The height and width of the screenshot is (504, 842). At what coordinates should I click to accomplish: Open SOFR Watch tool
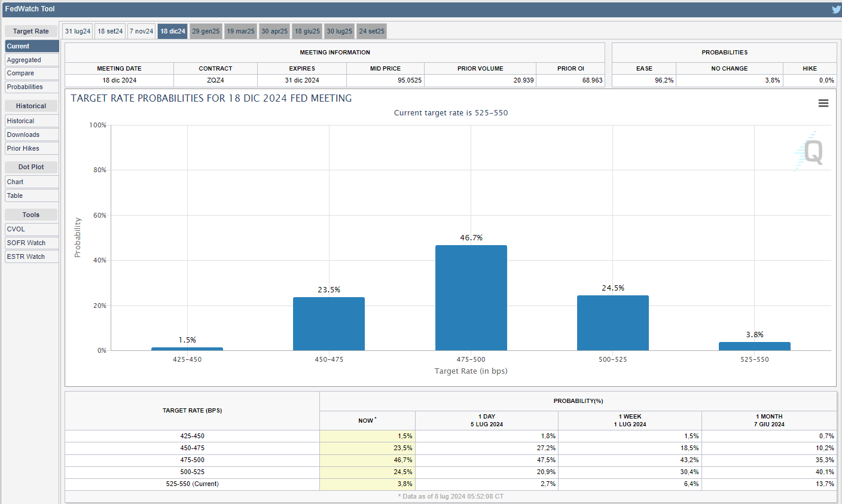[32, 243]
